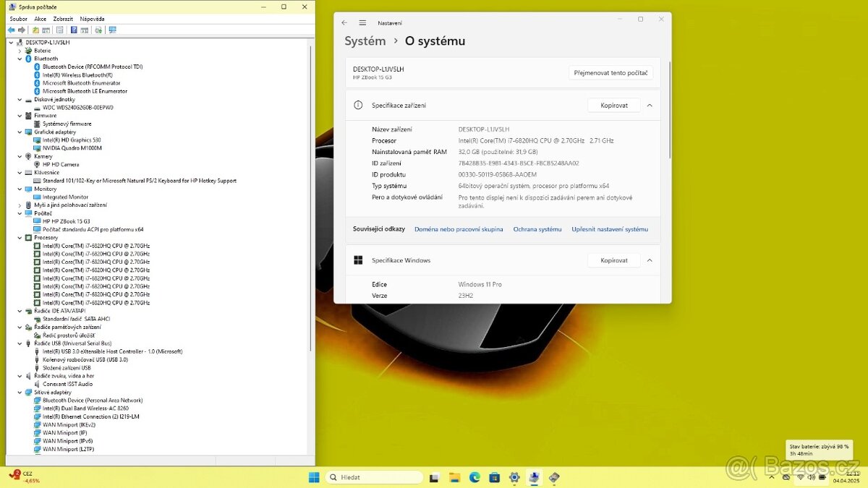
Task: Open the Ochrana systému link
Action: (x=537, y=229)
